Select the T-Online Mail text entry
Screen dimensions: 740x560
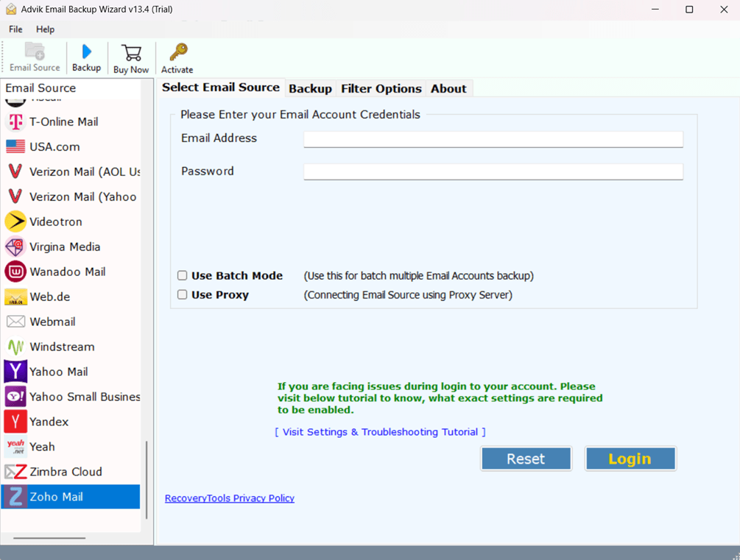click(x=64, y=121)
